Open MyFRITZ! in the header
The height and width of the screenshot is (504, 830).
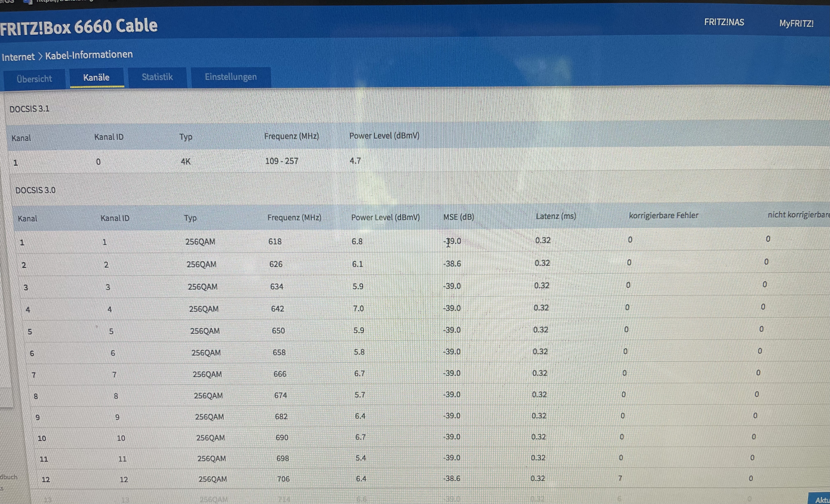pos(796,23)
